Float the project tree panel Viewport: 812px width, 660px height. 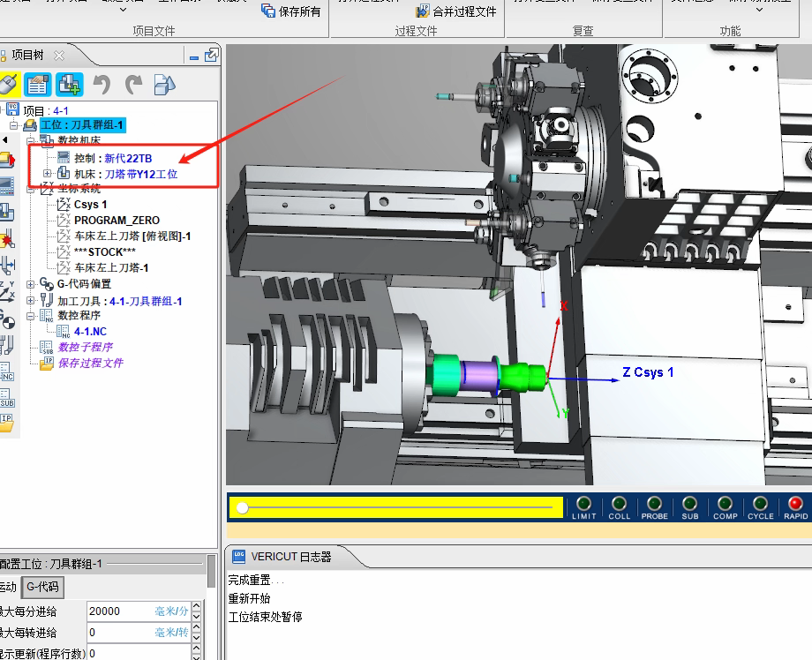pos(211,55)
